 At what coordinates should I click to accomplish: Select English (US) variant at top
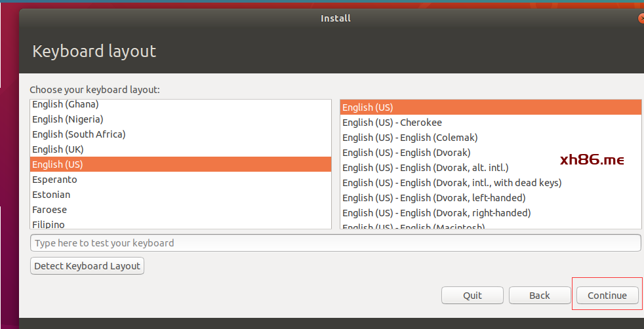pos(368,107)
